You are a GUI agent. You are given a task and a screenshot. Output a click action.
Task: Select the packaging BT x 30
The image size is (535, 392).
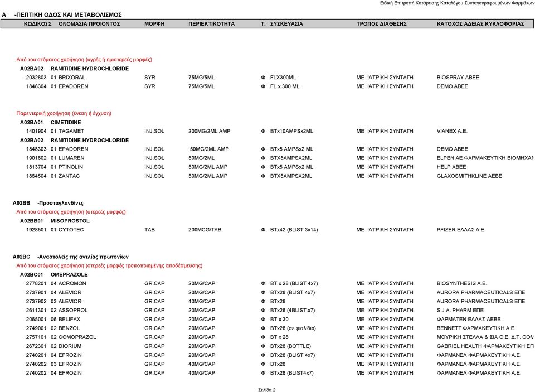pos(279,320)
